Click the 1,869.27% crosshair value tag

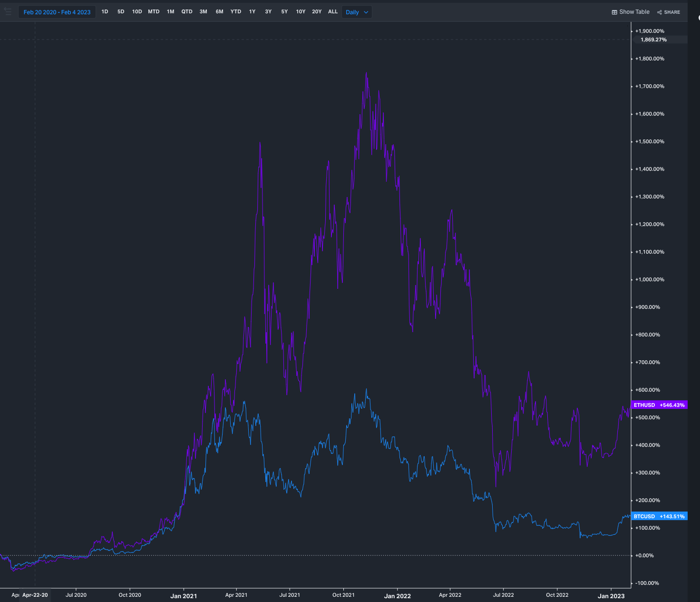click(659, 39)
